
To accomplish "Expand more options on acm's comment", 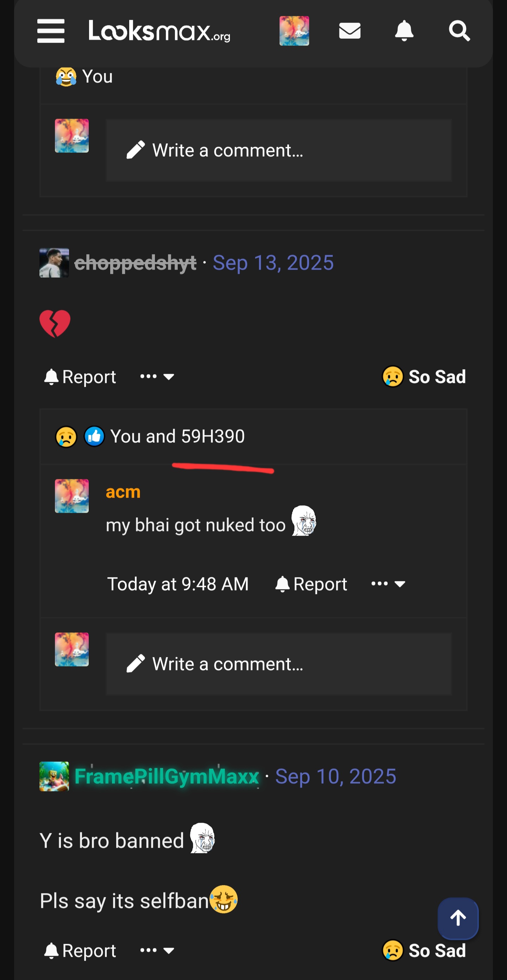I will pos(388,584).
